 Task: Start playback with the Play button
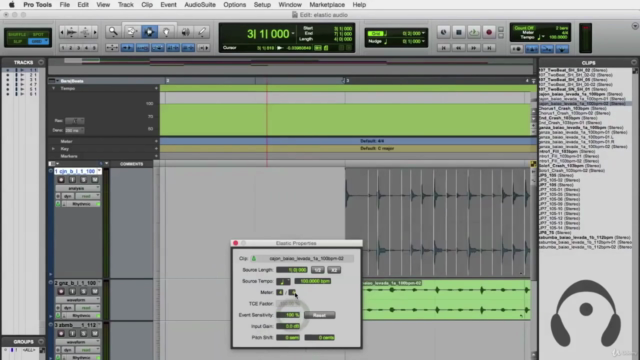[473, 32]
